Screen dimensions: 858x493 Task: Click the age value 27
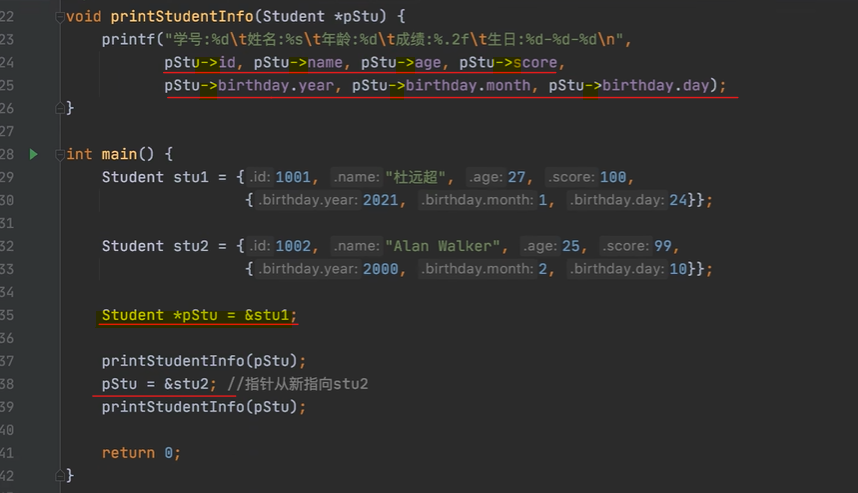[517, 177]
